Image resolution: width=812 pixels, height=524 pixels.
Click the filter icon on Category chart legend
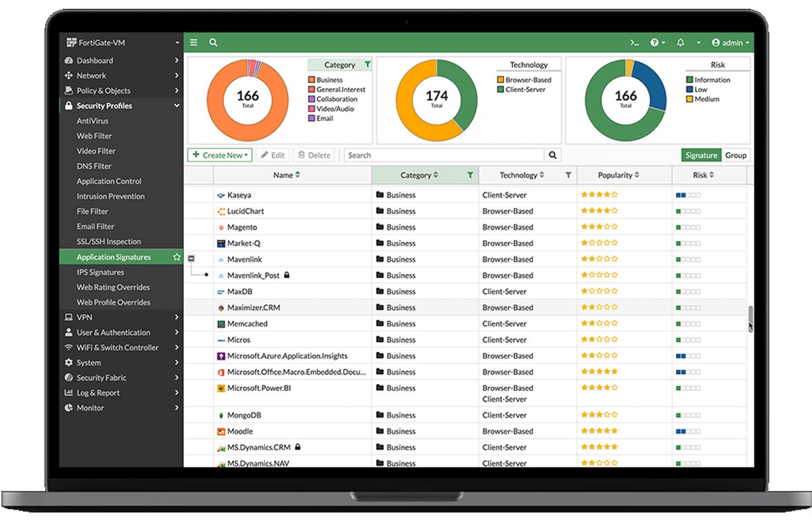367,65
